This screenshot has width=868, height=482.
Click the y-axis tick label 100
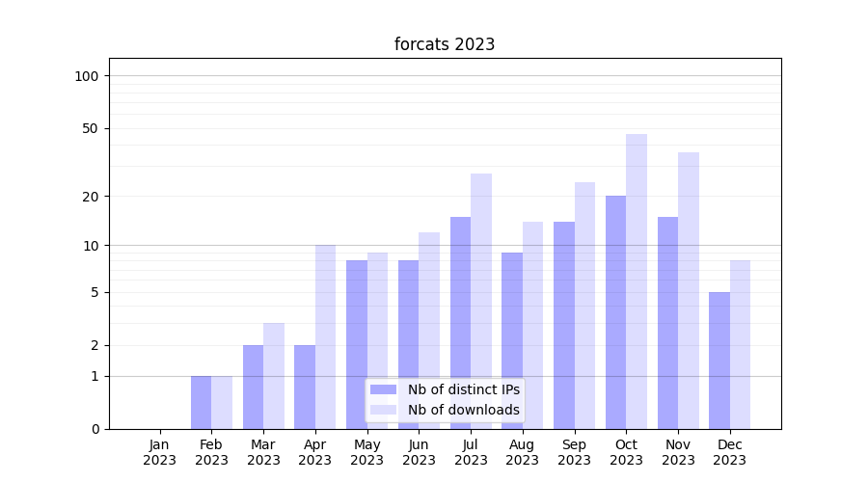coord(87,76)
